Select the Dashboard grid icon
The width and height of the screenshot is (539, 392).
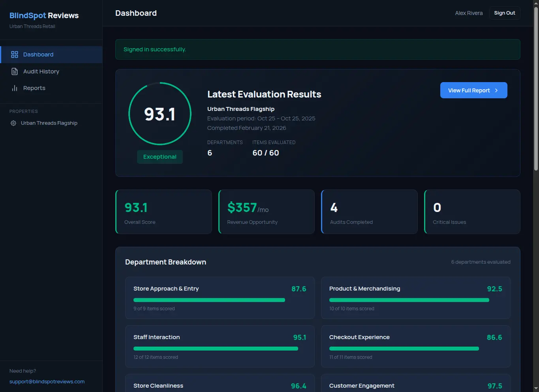[15, 54]
